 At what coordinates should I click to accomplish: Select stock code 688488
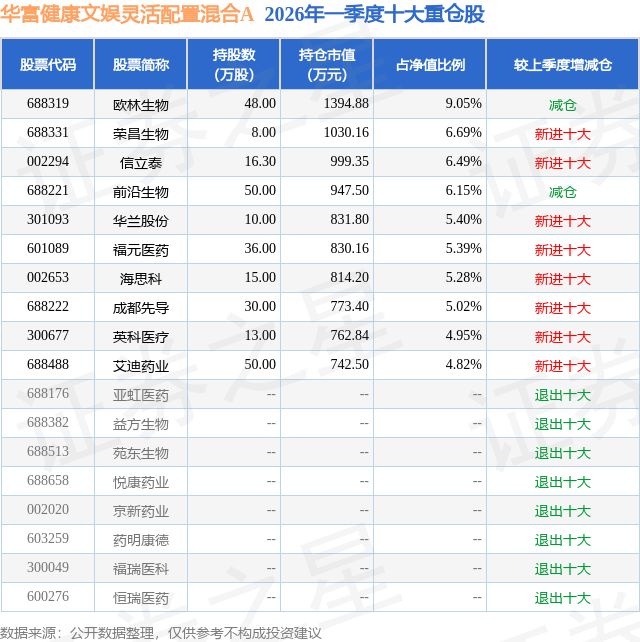[x=48, y=365]
